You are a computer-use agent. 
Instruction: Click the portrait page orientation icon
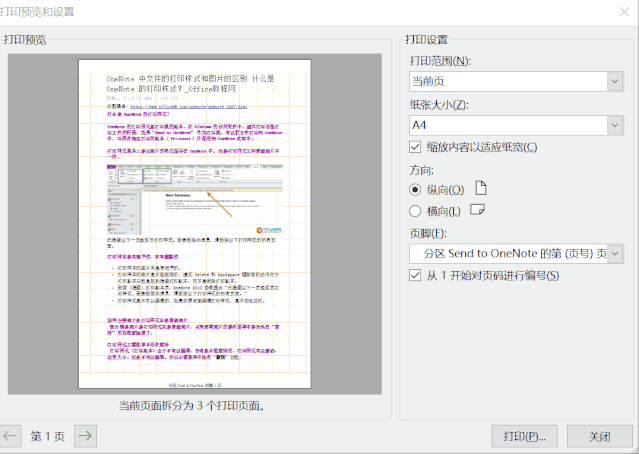pos(481,188)
